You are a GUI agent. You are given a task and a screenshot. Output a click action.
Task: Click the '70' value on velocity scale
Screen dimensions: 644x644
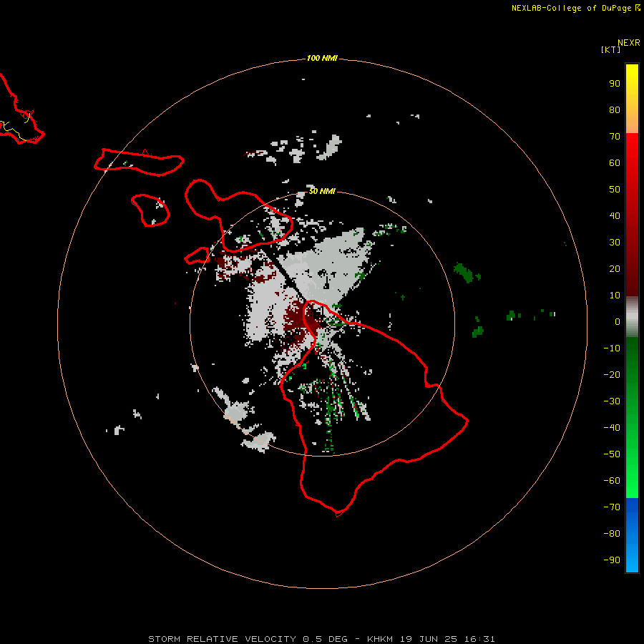(x=615, y=137)
